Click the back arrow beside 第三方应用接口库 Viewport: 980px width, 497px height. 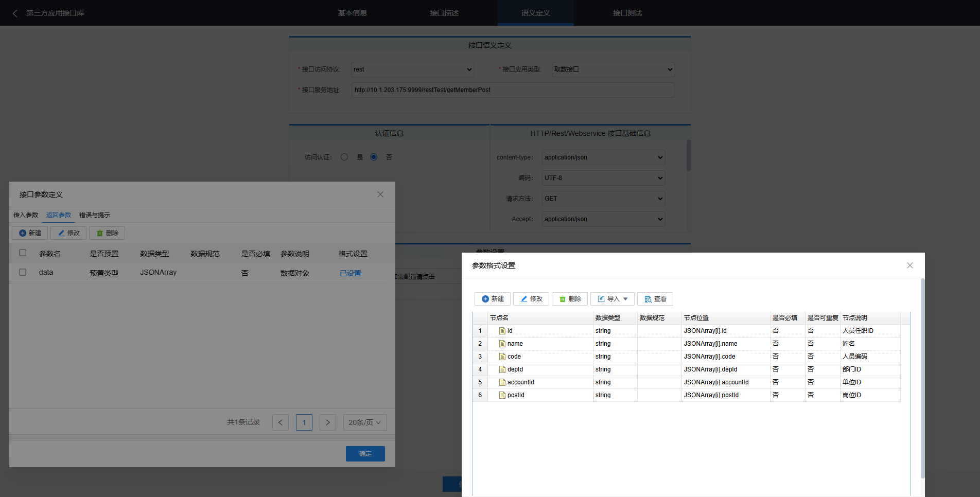point(15,13)
